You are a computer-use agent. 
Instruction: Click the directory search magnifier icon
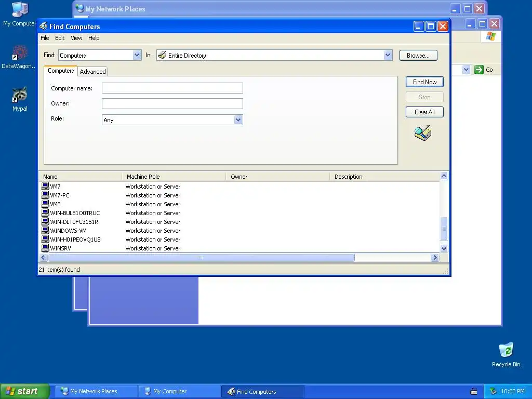tap(423, 132)
